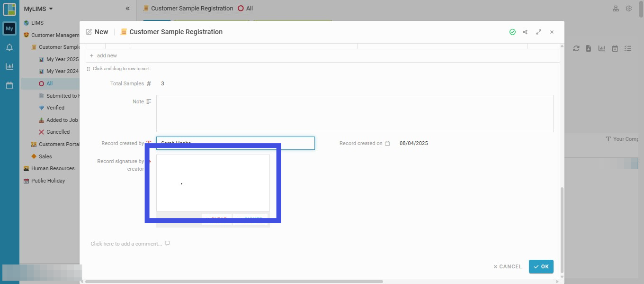Image resolution: width=644 pixels, height=284 pixels.
Task: Open the date picker for Record created on
Action: 387,143
